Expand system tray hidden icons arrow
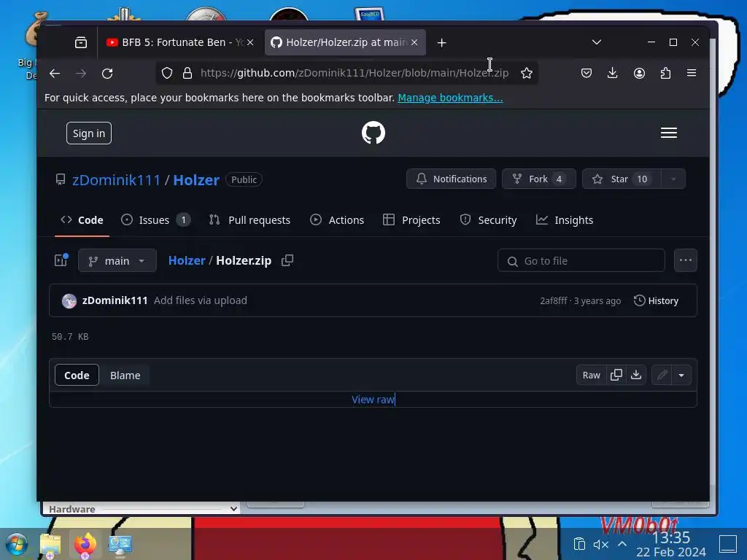This screenshot has height=560, width=747. click(622, 544)
